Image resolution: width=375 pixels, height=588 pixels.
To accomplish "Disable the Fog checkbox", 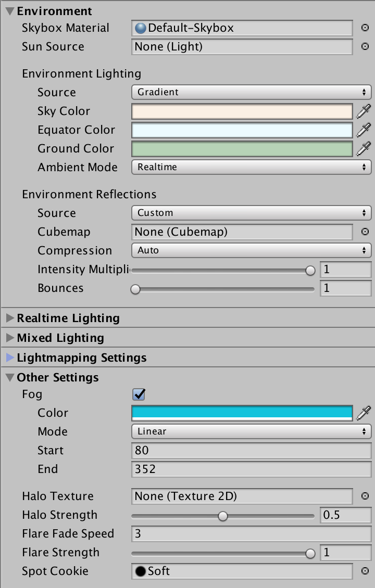I will point(139,394).
